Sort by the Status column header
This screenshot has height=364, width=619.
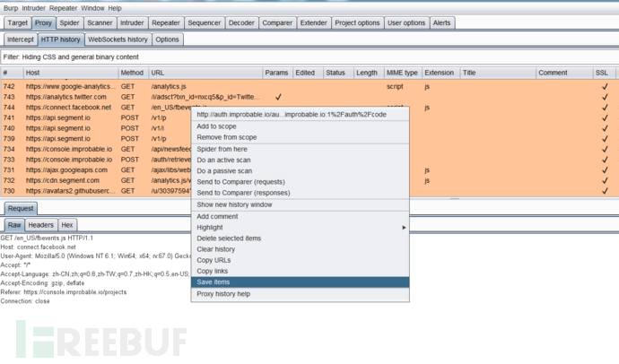tap(338, 73)
